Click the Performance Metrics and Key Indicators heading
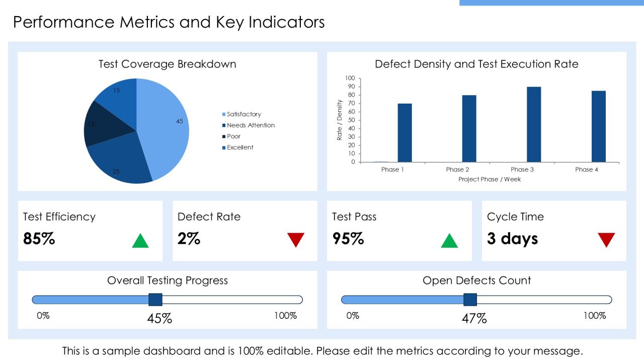Screen dimensions: 644x362 [x=169, y=22]
